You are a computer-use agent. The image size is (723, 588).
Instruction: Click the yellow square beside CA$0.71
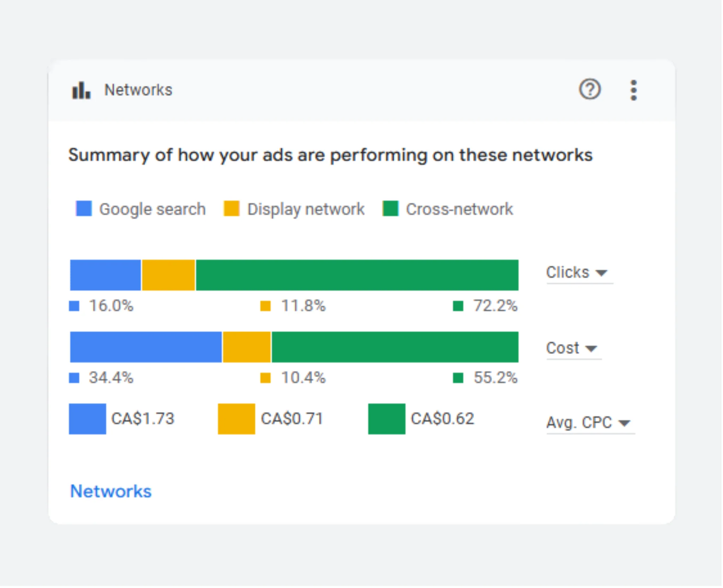point(236,419)
